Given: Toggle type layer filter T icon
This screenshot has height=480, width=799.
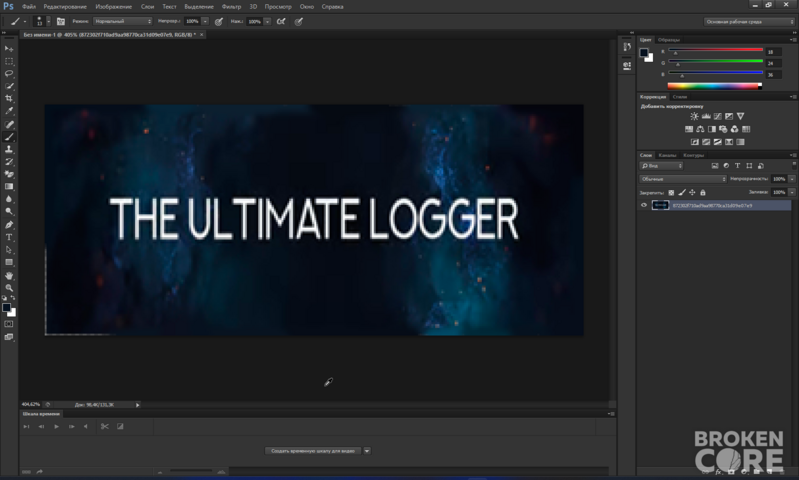Looking at the screenshot, I should (737, 166).
